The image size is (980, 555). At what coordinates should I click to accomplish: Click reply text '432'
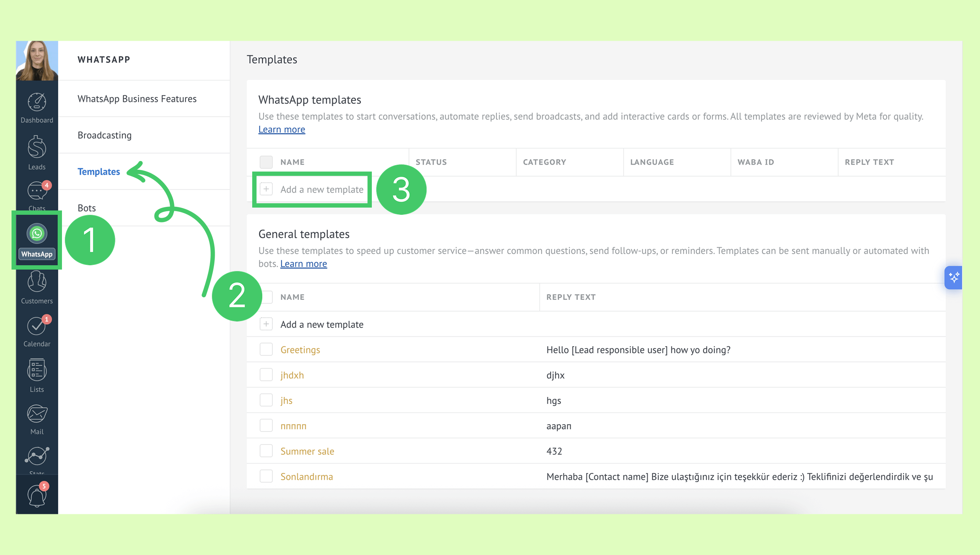(554, 451)
